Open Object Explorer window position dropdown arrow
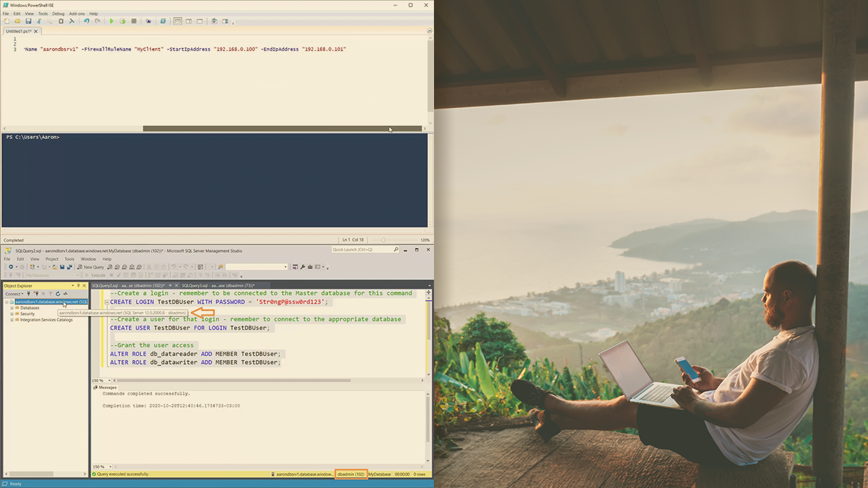Viewport: 868px width, 488px height. point(73,286)
